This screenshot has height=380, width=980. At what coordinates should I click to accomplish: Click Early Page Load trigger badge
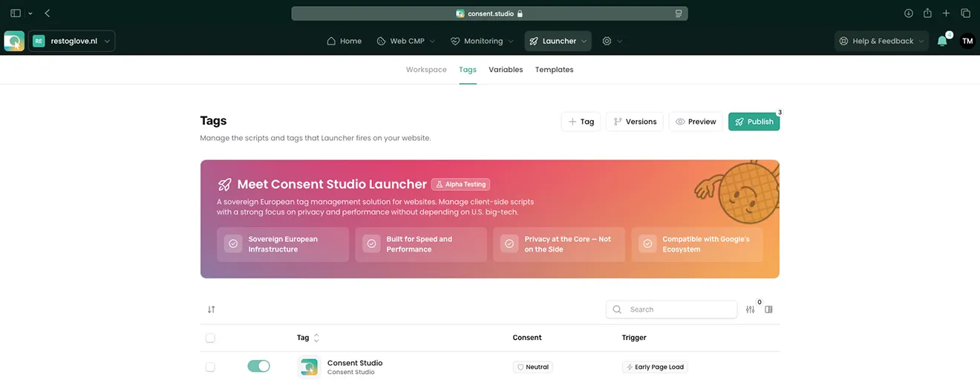pos(655,367)
